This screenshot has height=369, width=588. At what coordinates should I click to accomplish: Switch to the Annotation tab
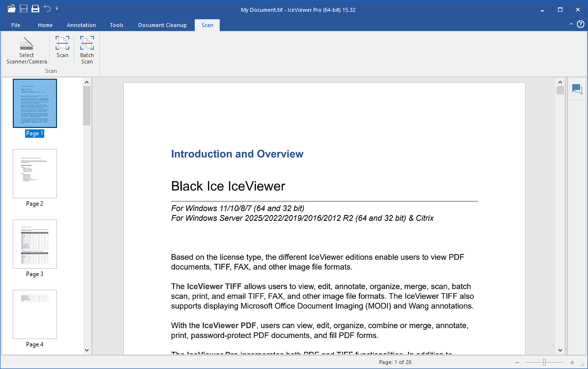click(82, 25)
